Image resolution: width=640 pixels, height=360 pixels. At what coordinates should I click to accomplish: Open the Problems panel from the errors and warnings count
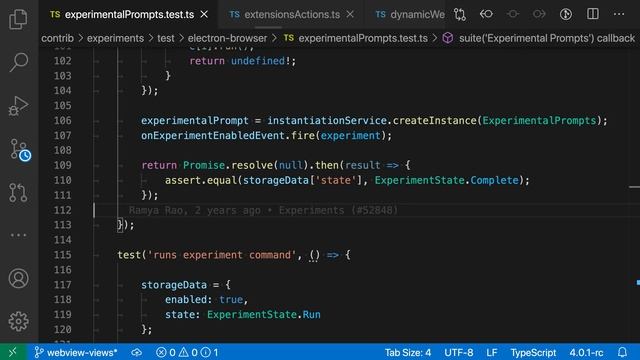(x=187, y=352)
